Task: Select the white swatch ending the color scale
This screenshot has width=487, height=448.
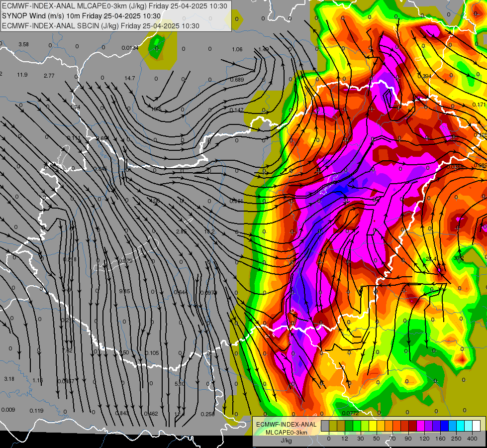Action: click(x=477, y=426)
